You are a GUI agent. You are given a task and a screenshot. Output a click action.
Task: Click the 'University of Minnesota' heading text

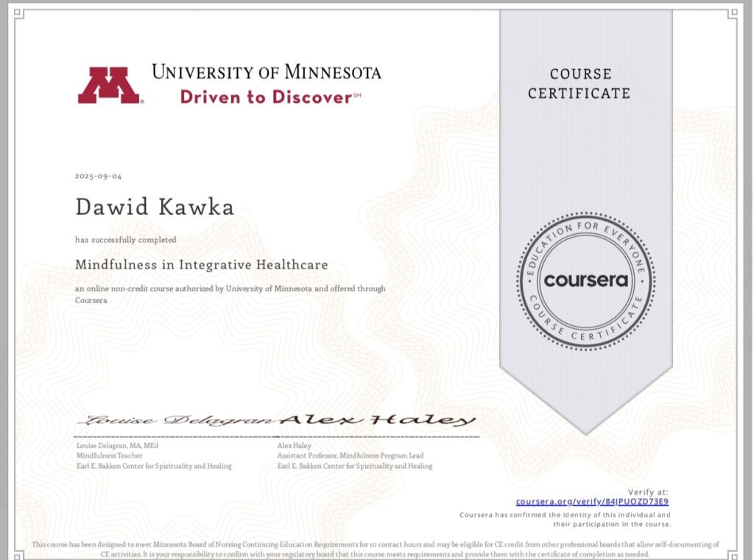pyautogui.click(x=267, y=72)
